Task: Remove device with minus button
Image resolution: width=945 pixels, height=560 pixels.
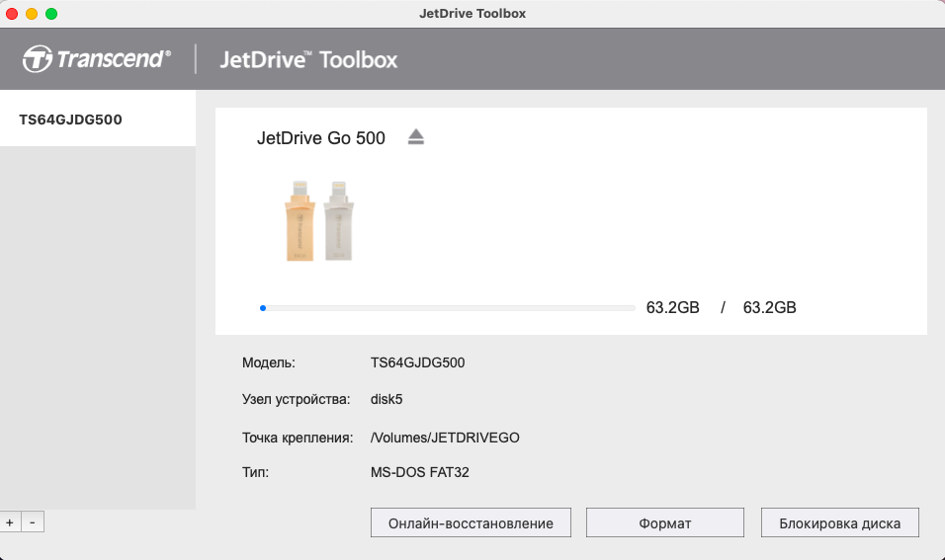Action: click(33, 522)
